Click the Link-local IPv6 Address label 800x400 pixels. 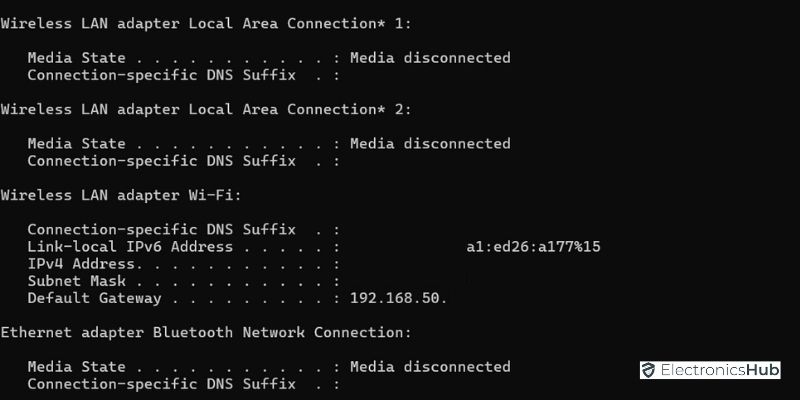130,247
